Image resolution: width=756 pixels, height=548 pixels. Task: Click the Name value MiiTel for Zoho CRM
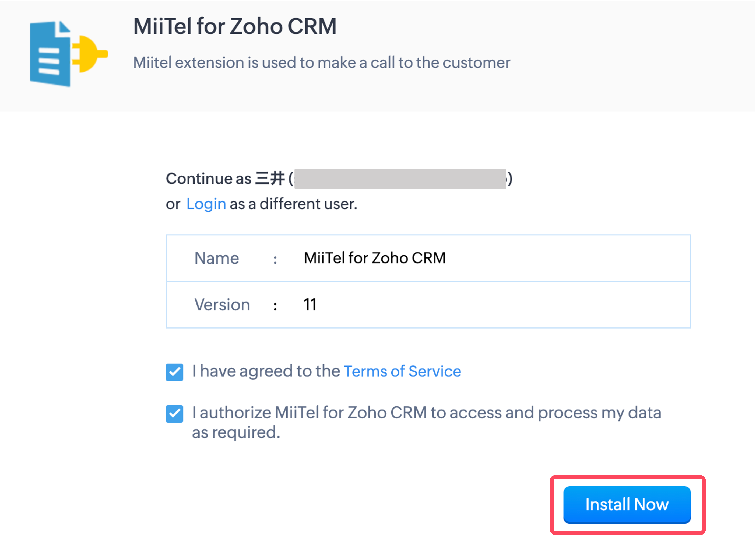375,258
